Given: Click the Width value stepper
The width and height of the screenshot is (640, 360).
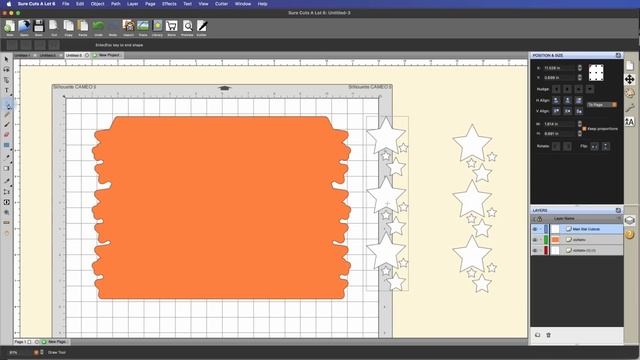Looking at the screenshot, I should [580, 124].
